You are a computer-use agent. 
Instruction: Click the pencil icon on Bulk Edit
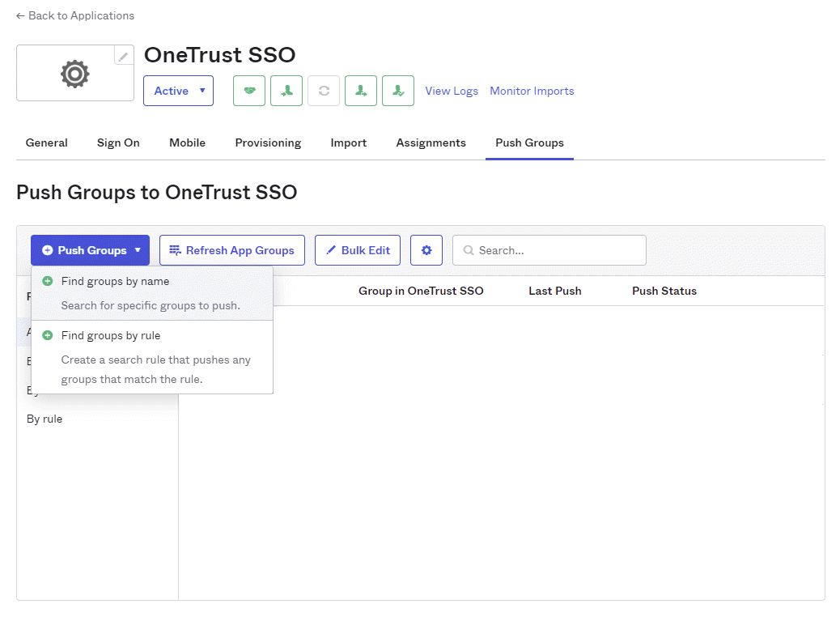coord(331,250)
